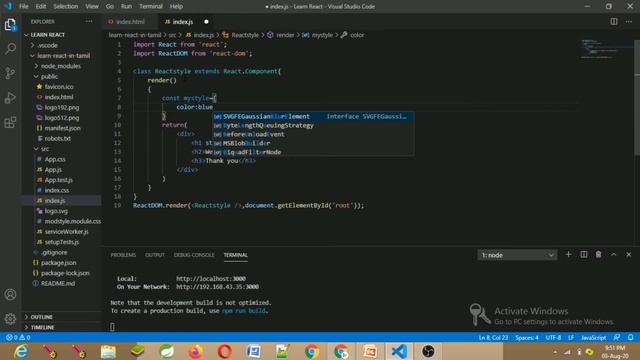Open the Source Control view

point(10,73)
